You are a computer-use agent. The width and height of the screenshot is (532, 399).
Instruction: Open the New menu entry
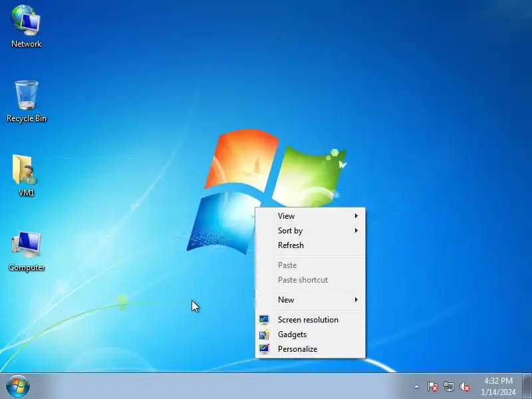[x=310, y=300]
